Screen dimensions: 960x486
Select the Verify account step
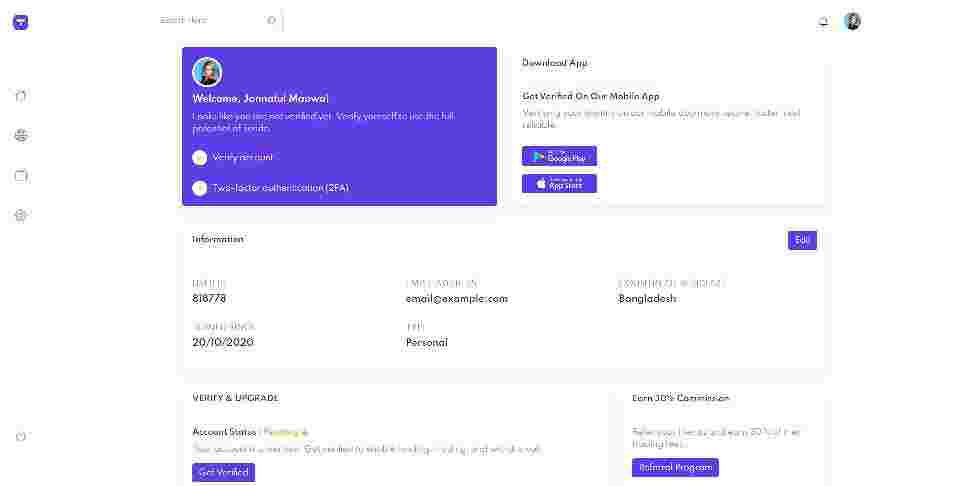[242, 157]
